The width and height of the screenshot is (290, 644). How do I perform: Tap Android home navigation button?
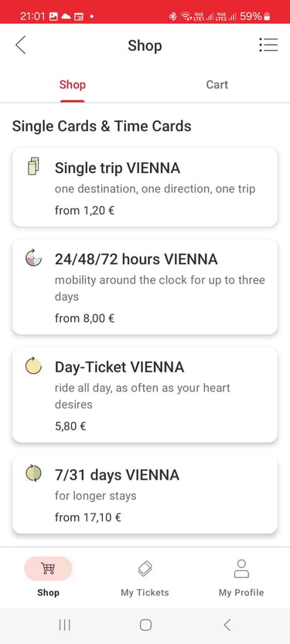pos(145,625)
